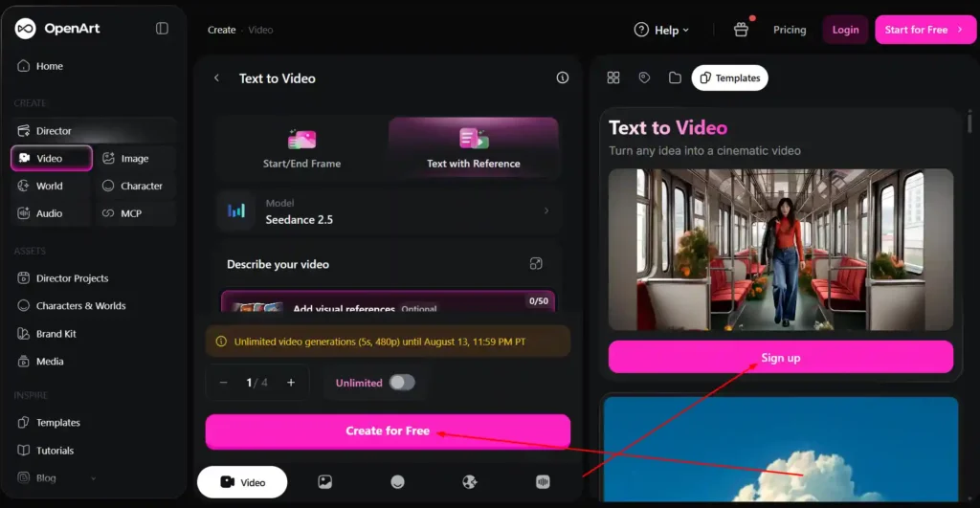Click the OpenArt logo
This screenshot has height=508, width=980.
pyautogui.click(x=56, y=29)
